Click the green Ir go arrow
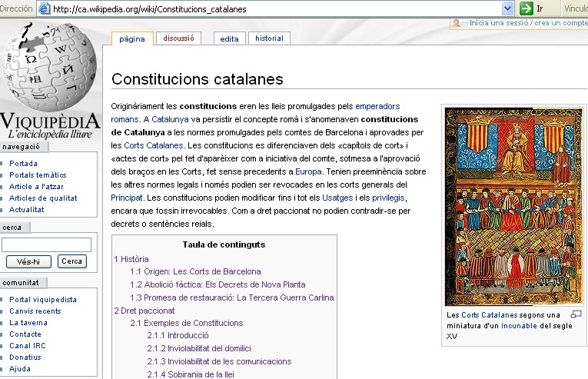The width and height of the screenshot is (588, 379). tap(526, 8)
